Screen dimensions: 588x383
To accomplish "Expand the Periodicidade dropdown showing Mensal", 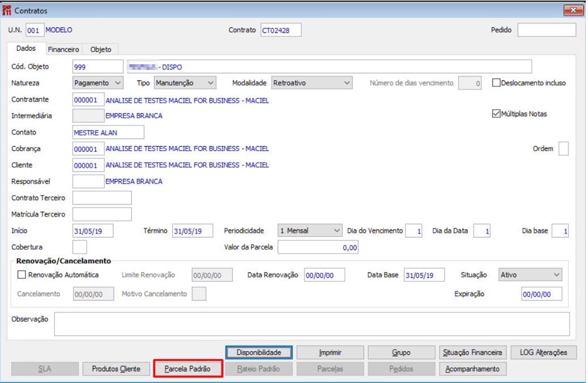I will click(x=310, y=230).
